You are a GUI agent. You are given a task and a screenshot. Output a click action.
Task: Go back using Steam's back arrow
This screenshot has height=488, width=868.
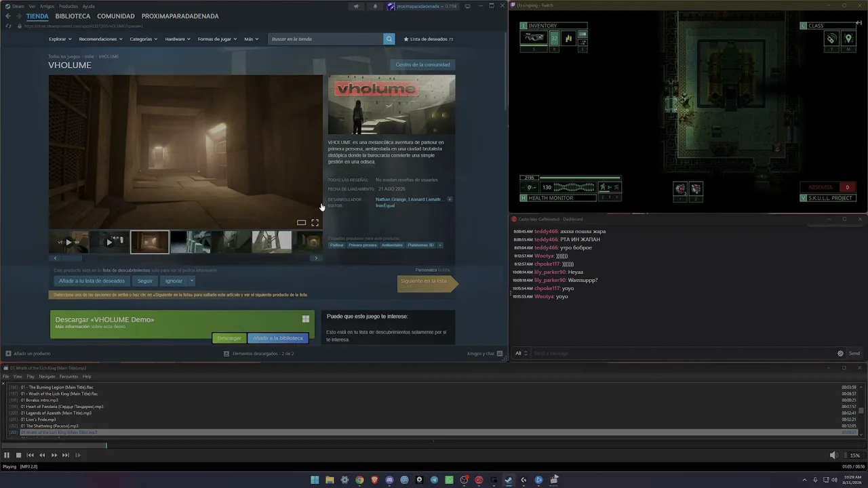[x=8, y=16]
